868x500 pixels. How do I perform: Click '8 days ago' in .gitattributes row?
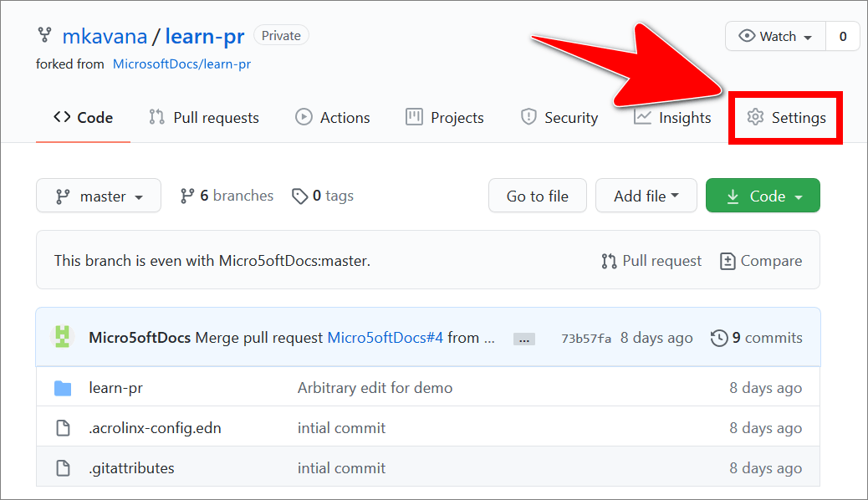(x=766, y=468)
